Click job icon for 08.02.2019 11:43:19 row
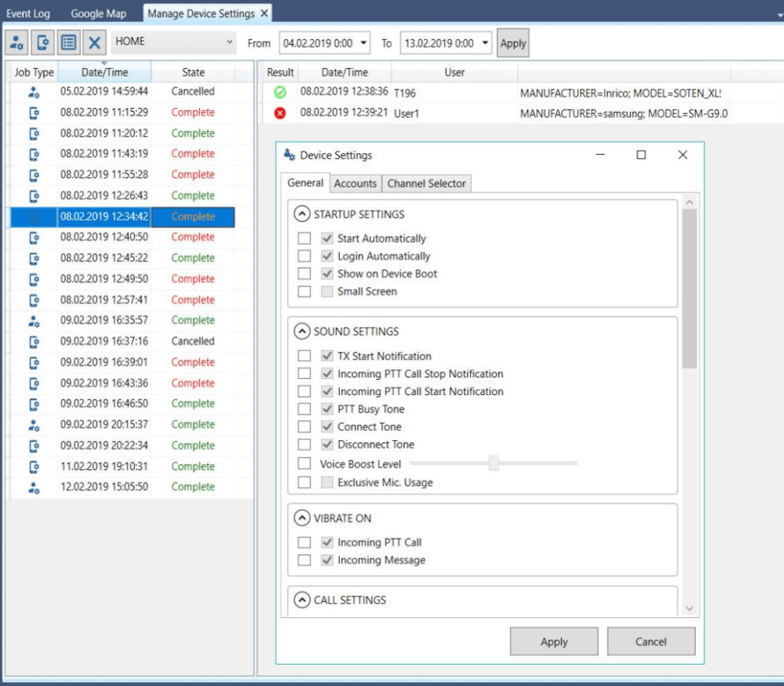Viewport: 784px width, 686px height. pos(34,155)
